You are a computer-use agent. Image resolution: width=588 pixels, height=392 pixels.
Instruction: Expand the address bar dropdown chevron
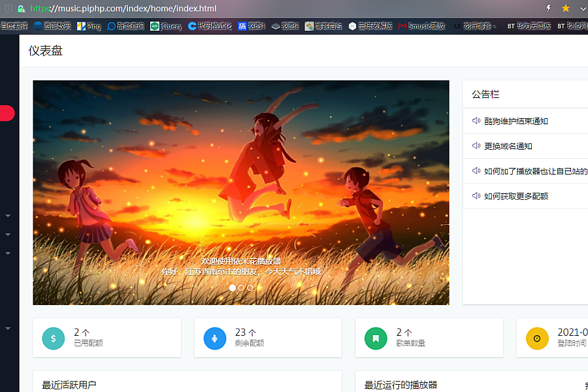[583, 8]
